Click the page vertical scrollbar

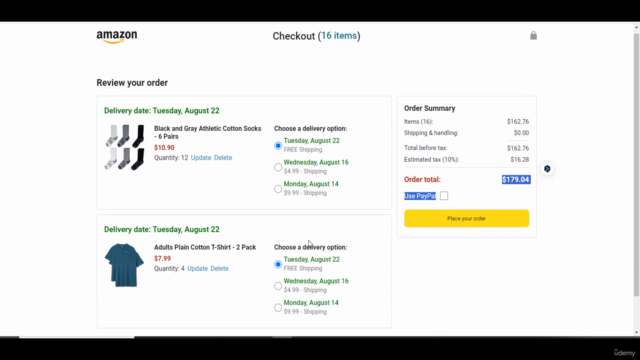(636, 163)
